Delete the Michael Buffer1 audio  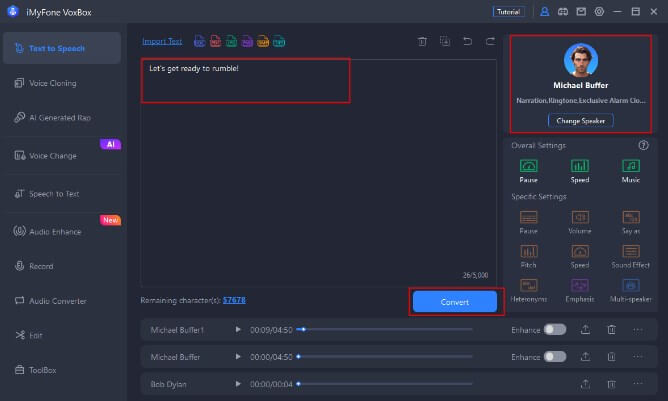[x=611, y=329]
